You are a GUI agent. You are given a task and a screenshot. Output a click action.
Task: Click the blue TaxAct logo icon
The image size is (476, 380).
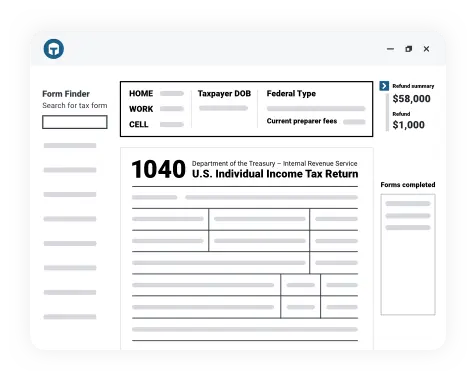(54, 49)
